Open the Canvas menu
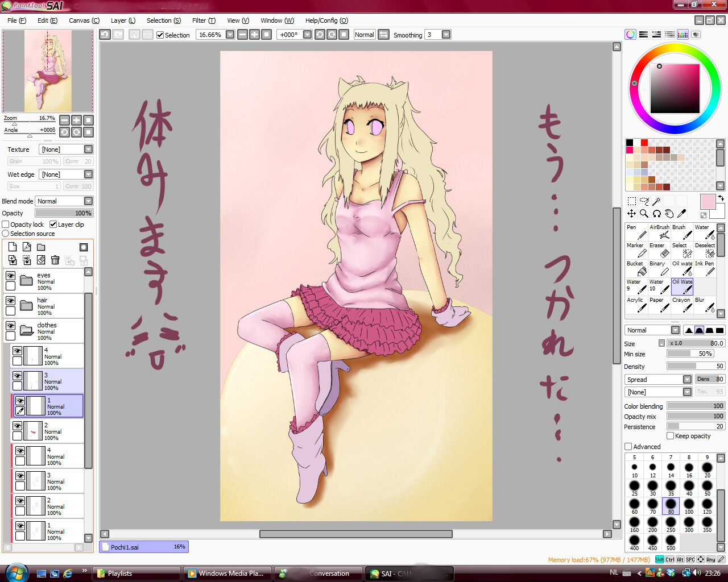728x582 pixels. (x=84, y=20)
